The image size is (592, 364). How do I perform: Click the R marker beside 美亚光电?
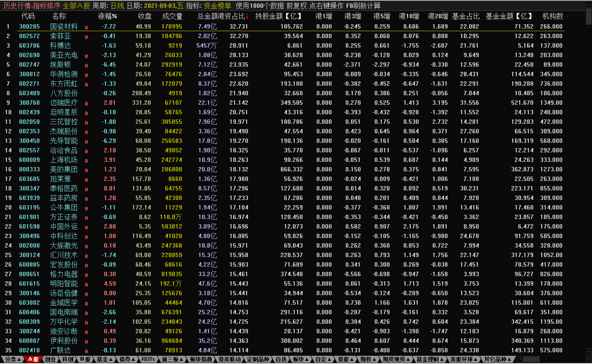pos(87,56)
